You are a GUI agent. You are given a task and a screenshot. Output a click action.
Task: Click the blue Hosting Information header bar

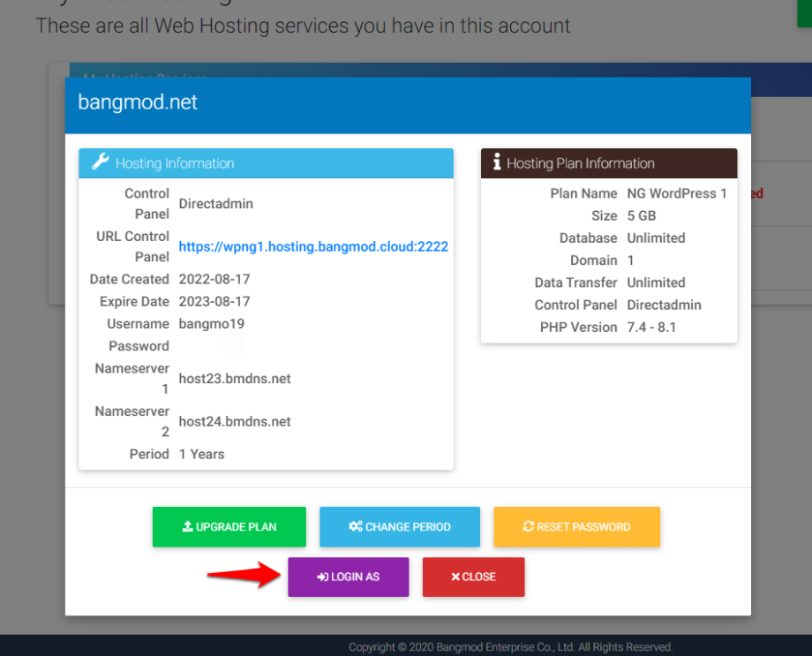tap(265, 163)
